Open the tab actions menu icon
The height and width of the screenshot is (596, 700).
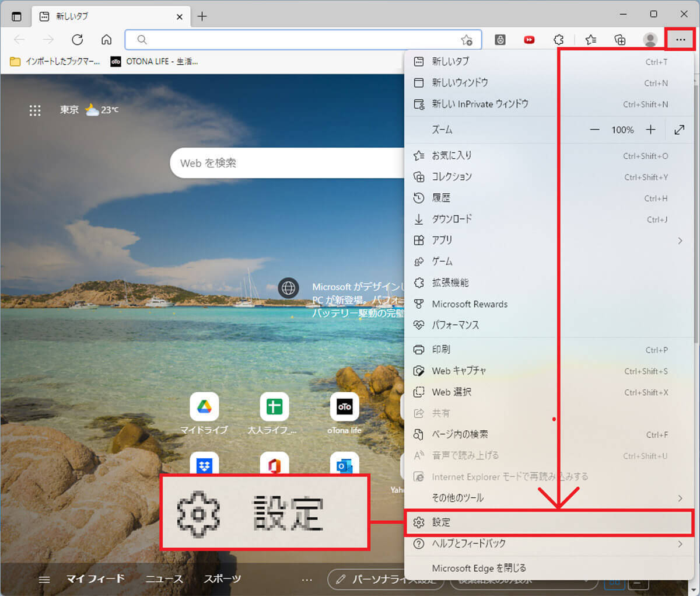(x=16, y=16)
